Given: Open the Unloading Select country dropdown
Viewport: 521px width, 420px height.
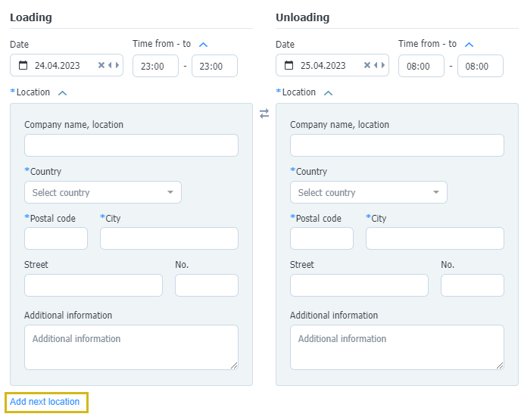Looking at the screenshot, I should pos(369,192).
